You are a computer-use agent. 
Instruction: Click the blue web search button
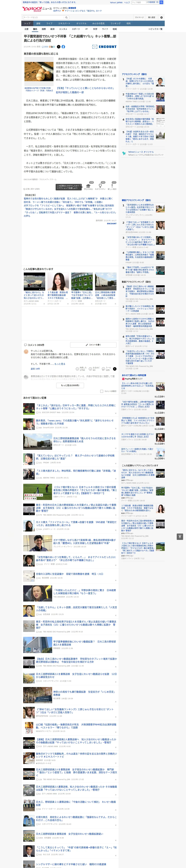(x=161, y=2)
